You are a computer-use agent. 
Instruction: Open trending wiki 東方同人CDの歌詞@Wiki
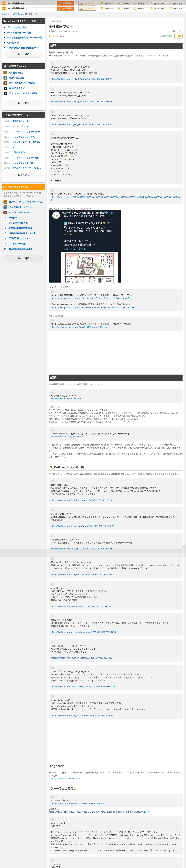[21, 228]
